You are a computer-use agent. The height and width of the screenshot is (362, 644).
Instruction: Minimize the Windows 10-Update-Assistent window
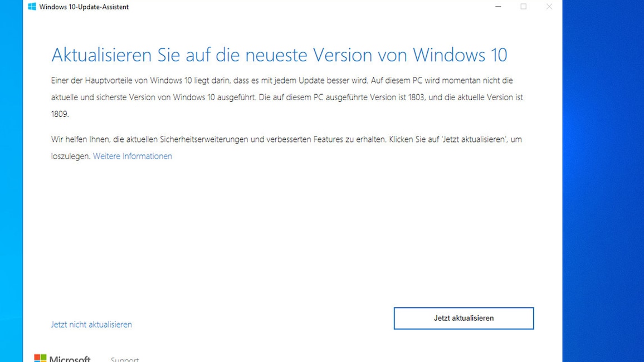pos(497,7)
